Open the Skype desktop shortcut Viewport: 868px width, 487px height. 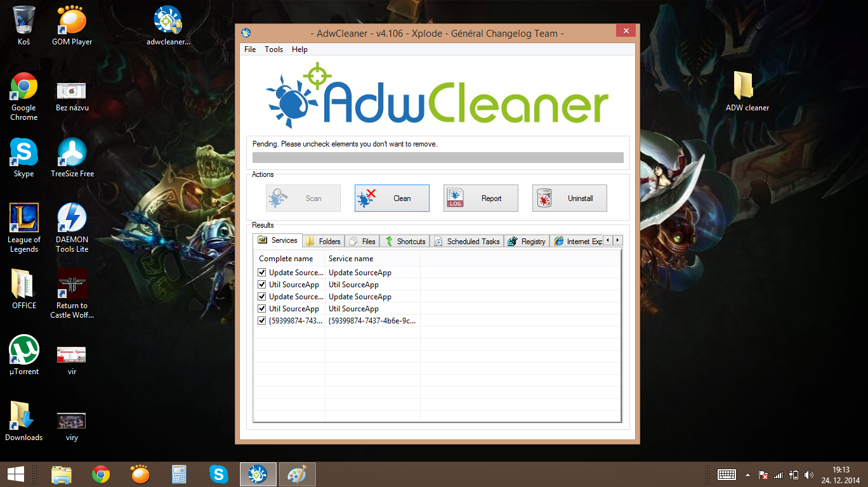click(24, 157)
